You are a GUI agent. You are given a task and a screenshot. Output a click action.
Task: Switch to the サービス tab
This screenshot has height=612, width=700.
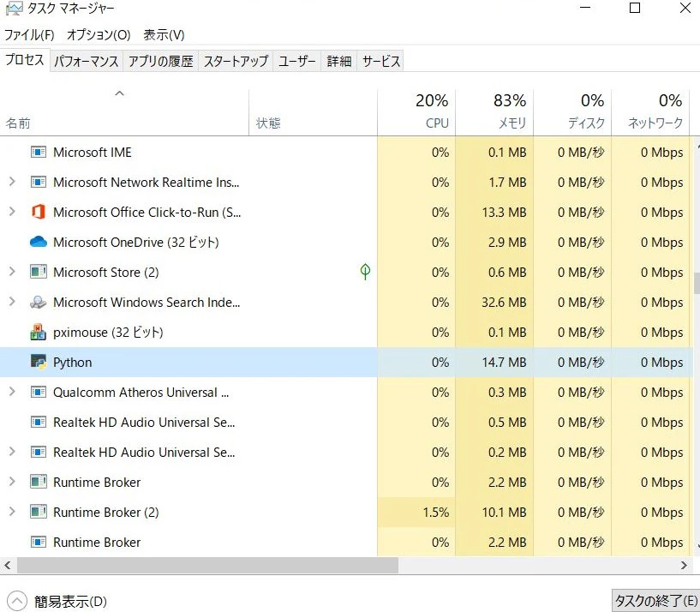pos(380,61)
